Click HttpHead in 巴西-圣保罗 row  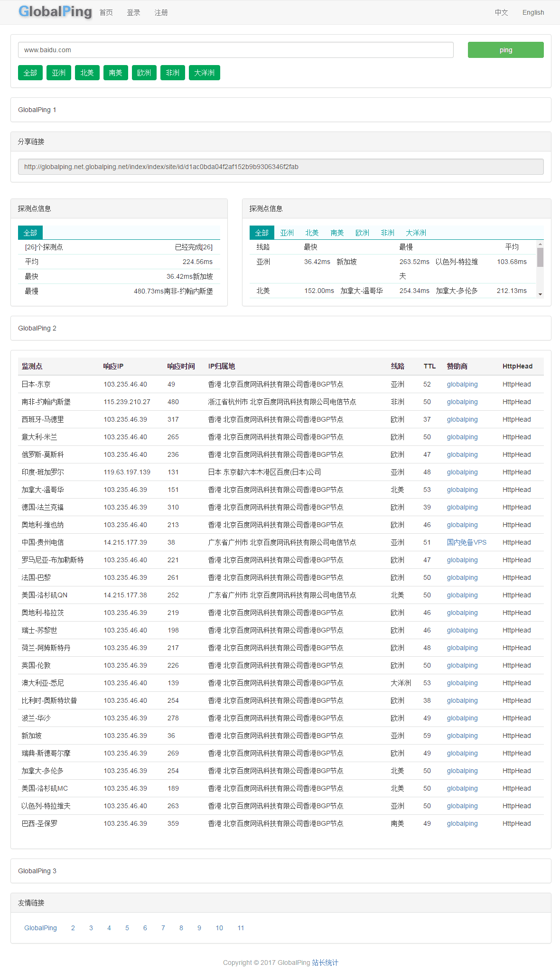[x=517, y=823]
